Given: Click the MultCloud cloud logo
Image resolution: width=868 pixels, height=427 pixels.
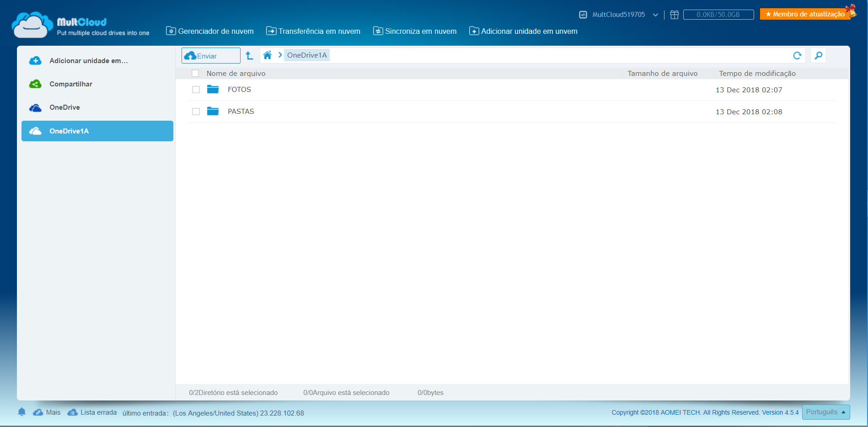Looking at the screenshot, I should [x=32, y=25].
